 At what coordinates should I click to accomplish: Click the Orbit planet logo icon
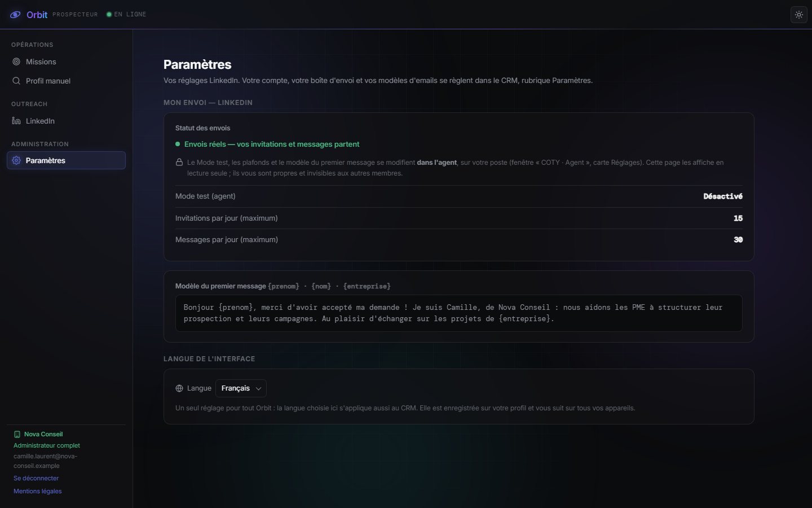tap(16, 15)
